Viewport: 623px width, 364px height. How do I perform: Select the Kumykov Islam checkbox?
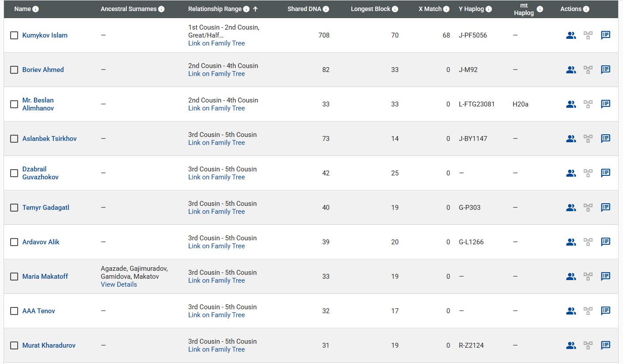pyautogui.click(x=14, y=35)
